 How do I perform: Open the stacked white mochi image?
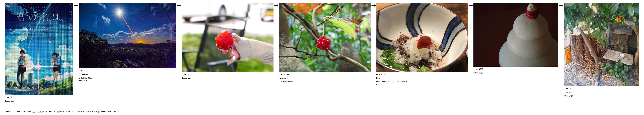[x=516, y=35]
